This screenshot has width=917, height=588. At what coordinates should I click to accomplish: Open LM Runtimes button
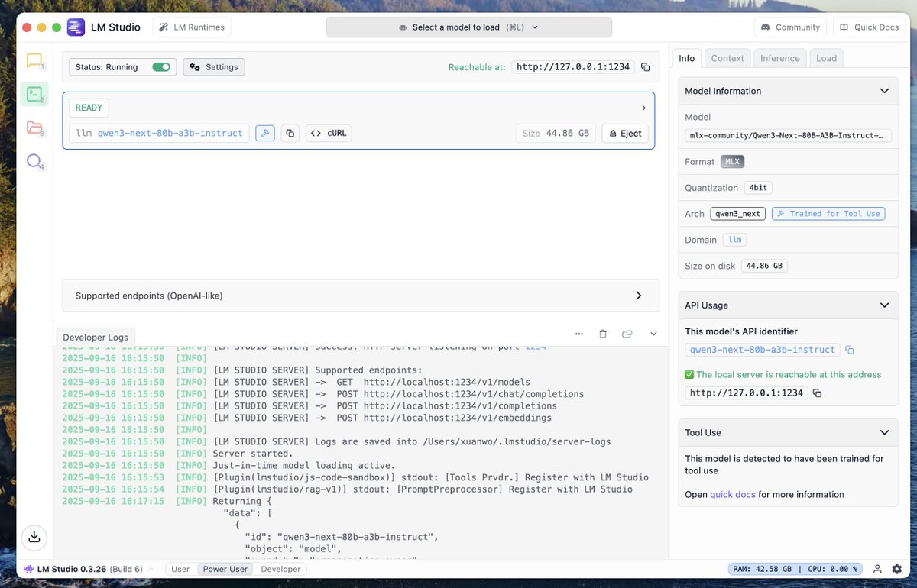click(192, 27)
